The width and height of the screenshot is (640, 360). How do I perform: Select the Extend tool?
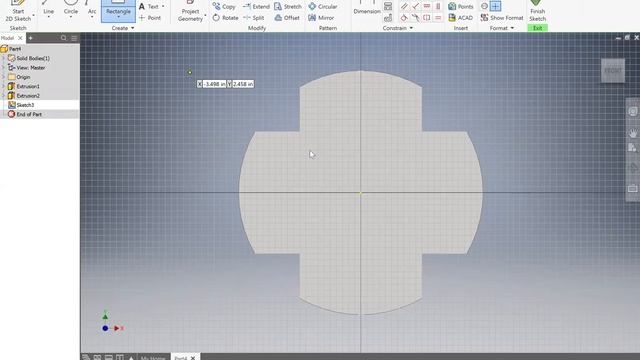click(256, 7)
